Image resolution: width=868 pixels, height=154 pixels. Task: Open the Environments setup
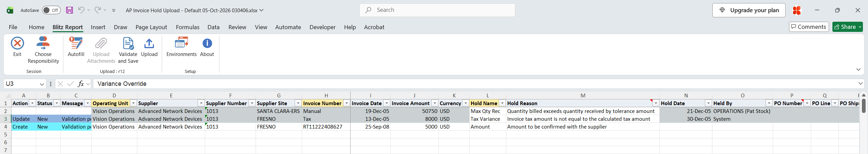181,47
